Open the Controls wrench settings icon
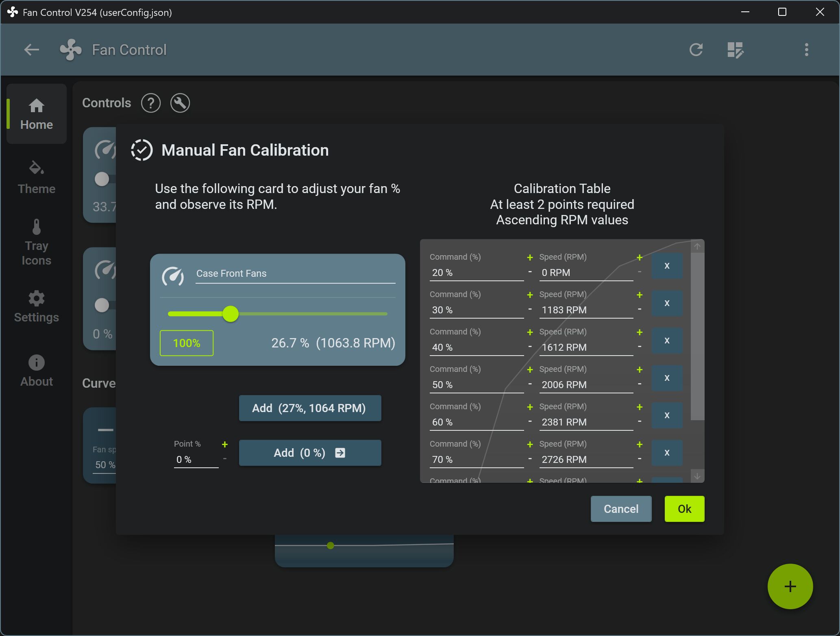 [x=180, y=103]
